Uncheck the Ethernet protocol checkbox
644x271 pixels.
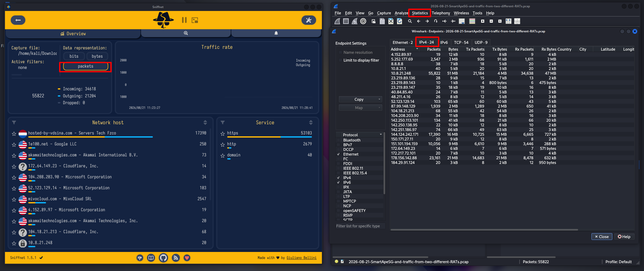[x=339, y=154]
